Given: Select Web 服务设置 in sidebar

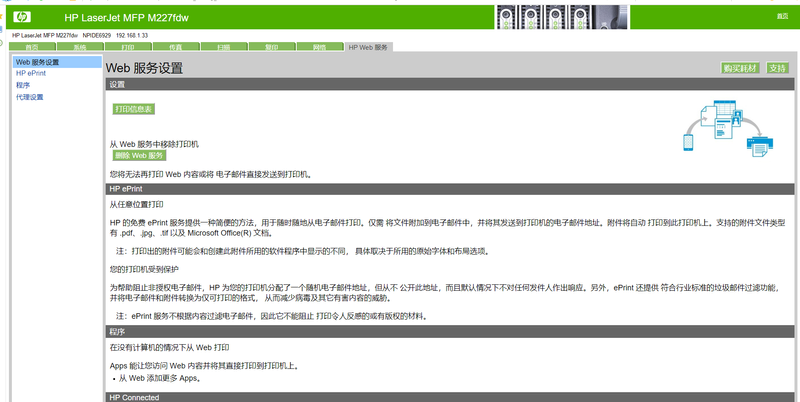Looking at the screenshot, I should pyautogui.click(x=57, y=62).
